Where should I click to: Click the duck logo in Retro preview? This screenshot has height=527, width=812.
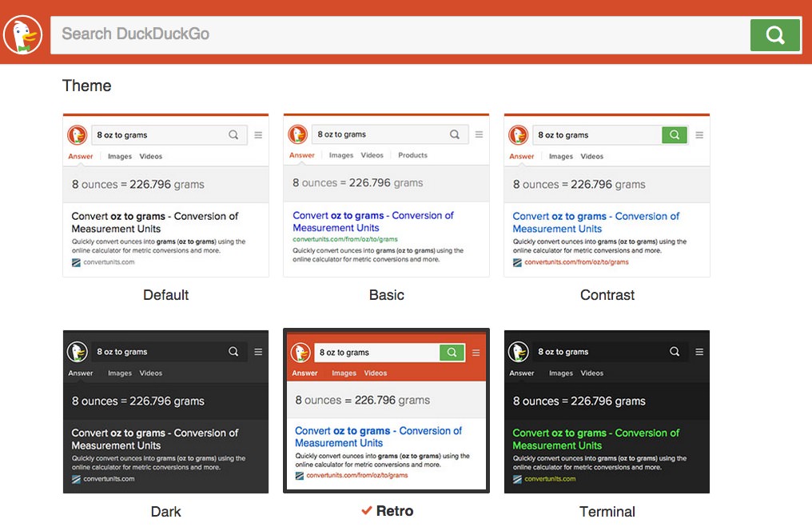[x=301, y=353]
